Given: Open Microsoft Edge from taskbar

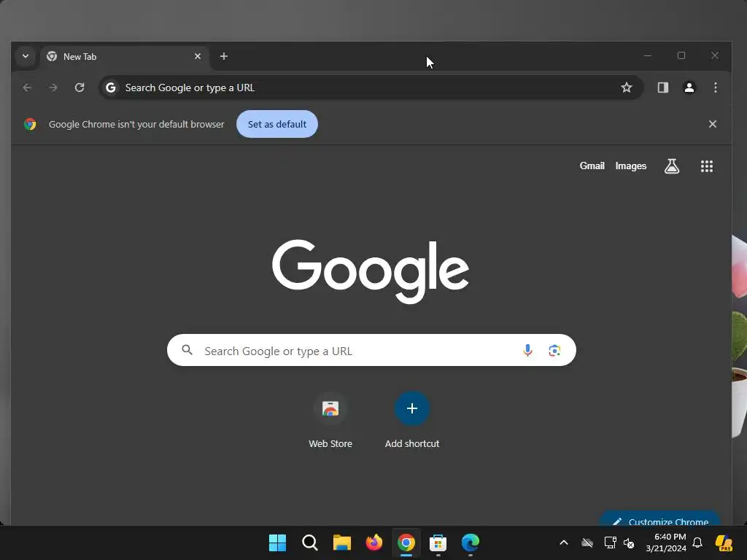Looking at the screenshot, I should (471, 542).
